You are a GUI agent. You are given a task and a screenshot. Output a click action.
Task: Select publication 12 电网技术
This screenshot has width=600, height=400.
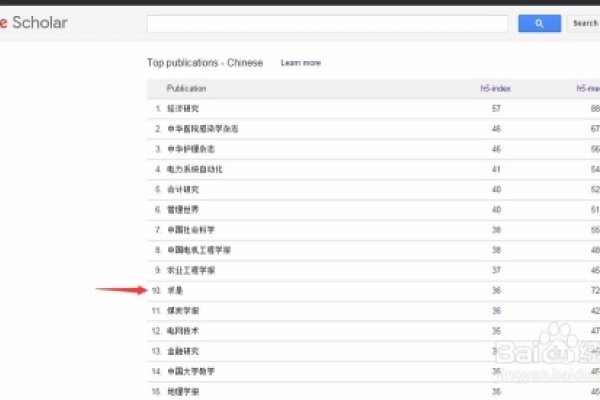[183, 331]
